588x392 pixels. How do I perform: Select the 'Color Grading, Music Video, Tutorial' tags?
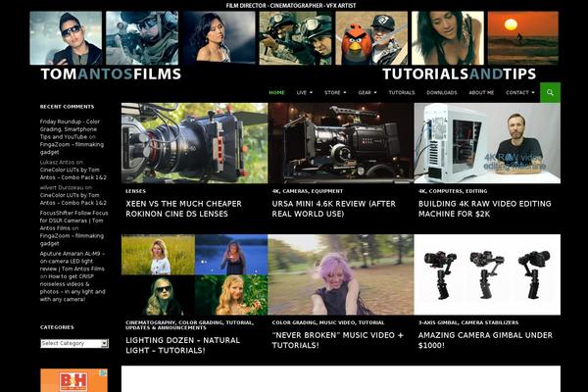(328, 322)
